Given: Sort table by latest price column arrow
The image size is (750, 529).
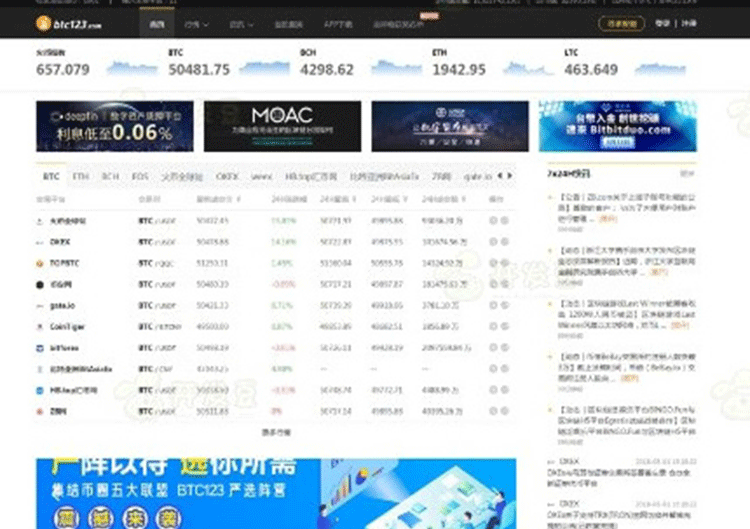Looking at the screenshot, I should point(238,199).
